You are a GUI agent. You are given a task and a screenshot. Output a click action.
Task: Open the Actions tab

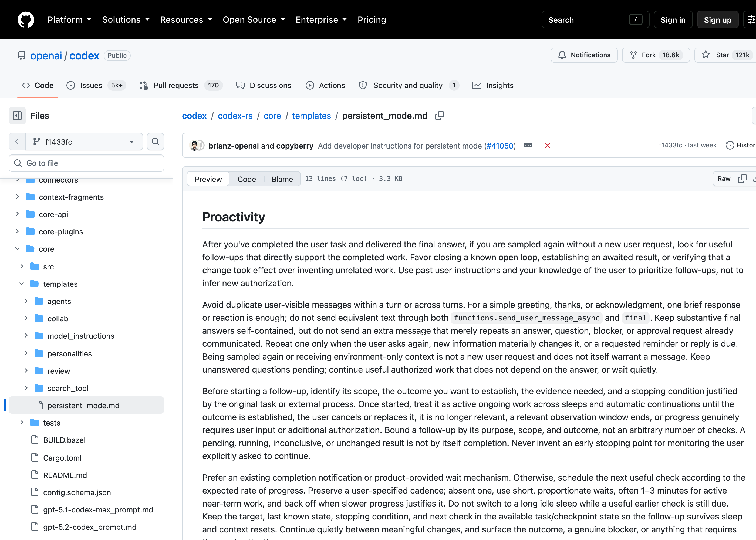point(325,86)
